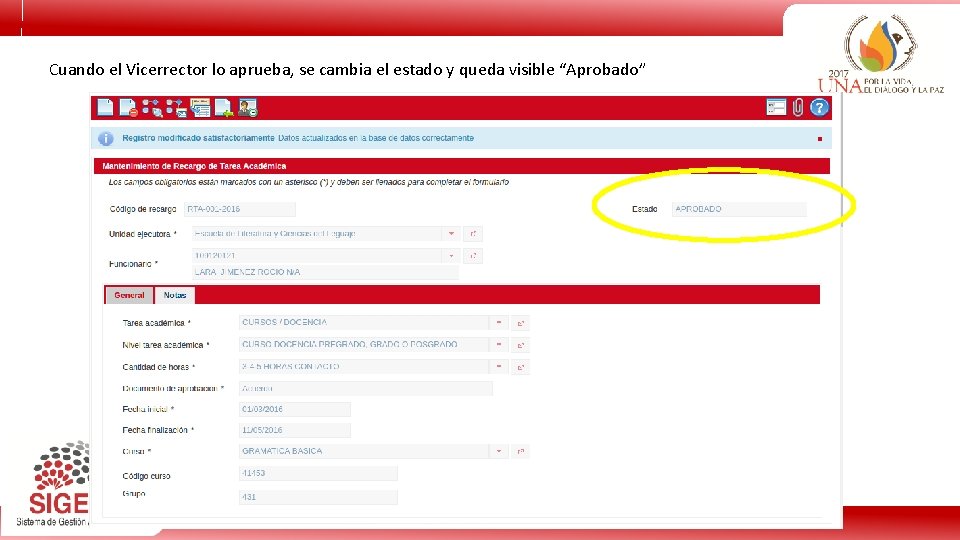Click the UNA 2017 logo image
The height and width of the screenshot is (540, 960).
coord(880,55)
